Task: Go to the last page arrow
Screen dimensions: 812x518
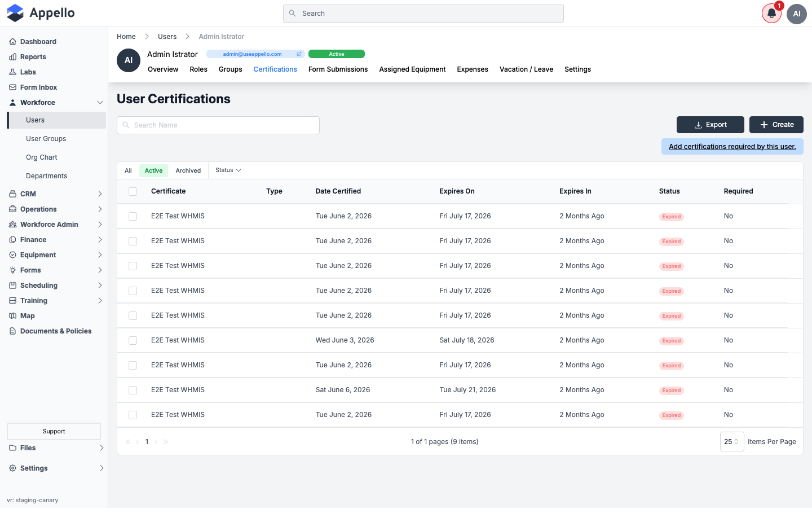Action: click(166, 442)
